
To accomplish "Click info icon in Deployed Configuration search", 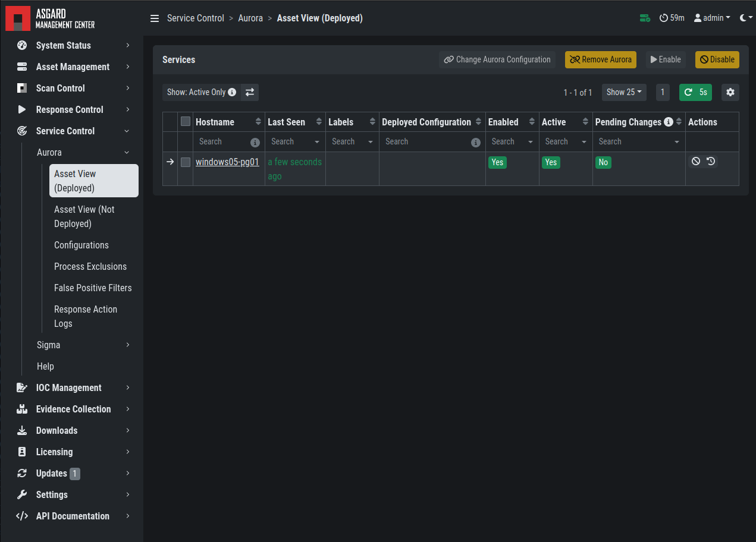I will pos(475,143).
